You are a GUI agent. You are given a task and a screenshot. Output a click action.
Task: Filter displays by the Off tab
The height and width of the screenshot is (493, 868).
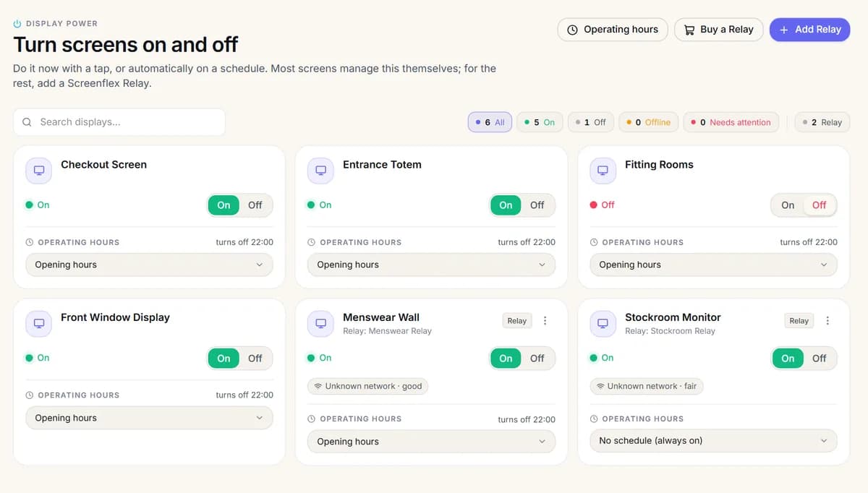[591, 122]
